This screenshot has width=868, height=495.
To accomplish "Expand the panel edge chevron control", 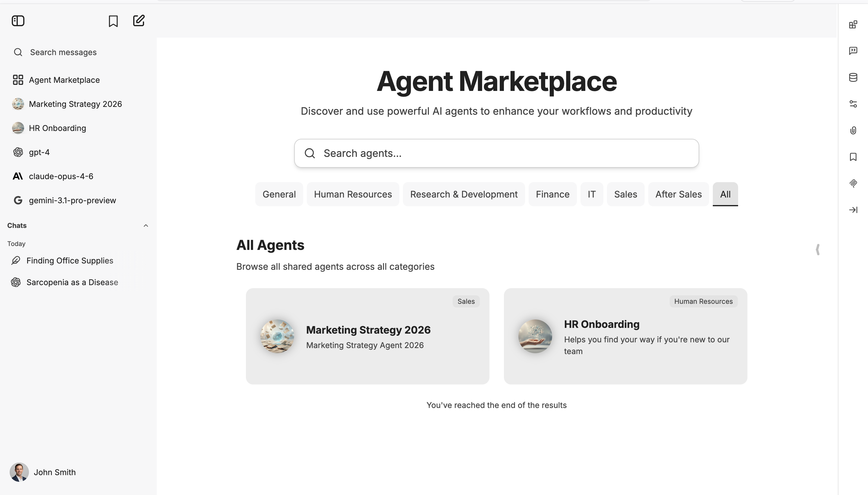I will click(x=818, y=250).
